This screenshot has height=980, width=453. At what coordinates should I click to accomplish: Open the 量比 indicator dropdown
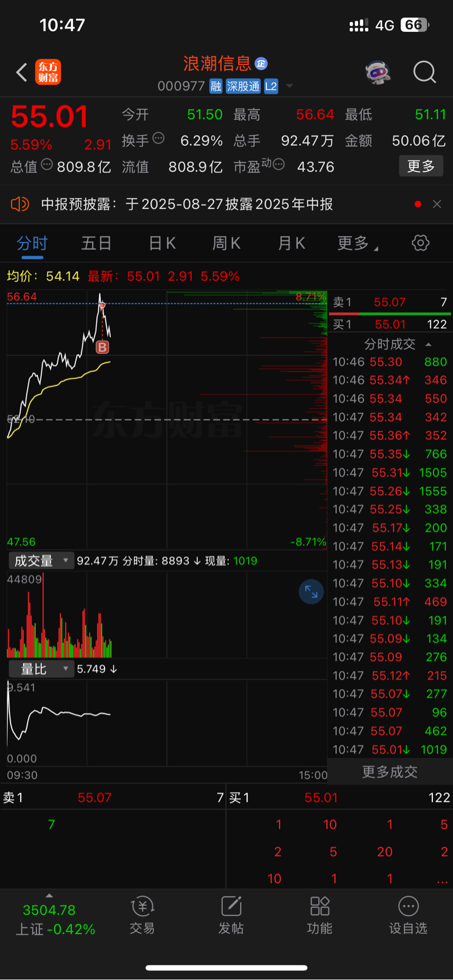[x=41, y=669]
